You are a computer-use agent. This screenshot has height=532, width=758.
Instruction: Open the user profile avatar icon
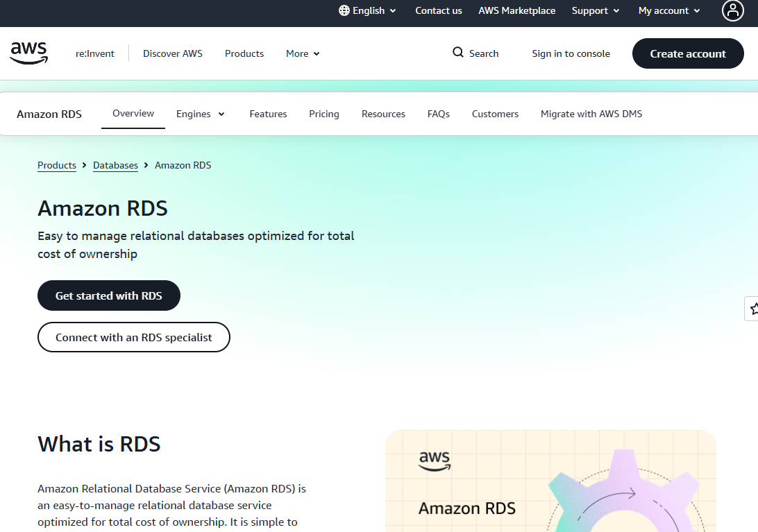[733, 10]
